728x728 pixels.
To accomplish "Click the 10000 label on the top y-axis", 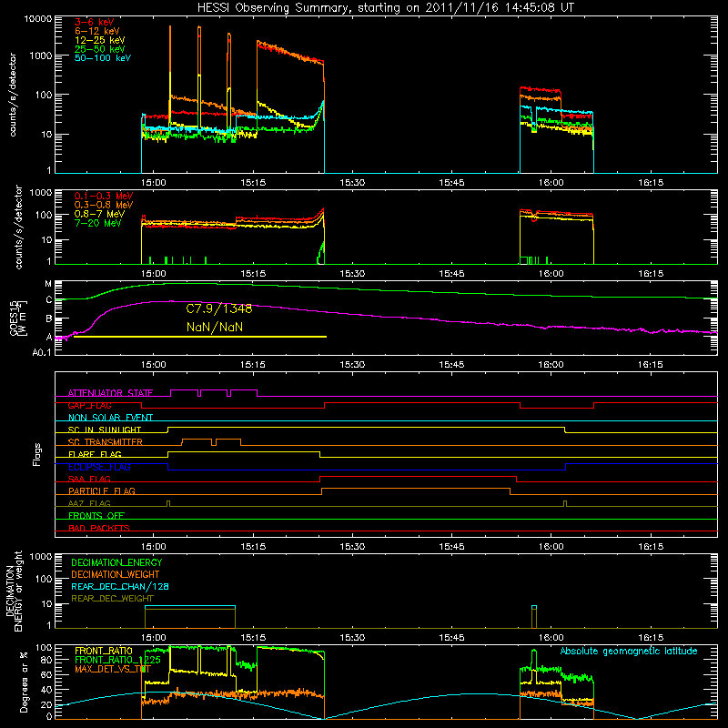I will (x=38, y=19).
